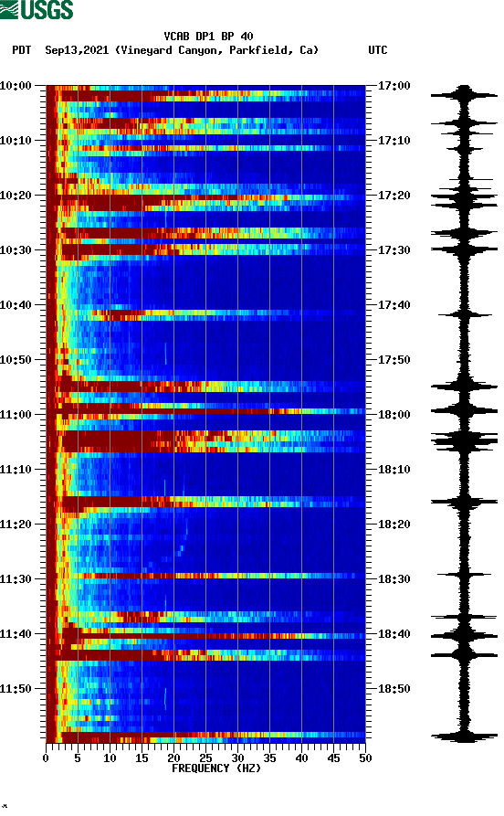504x816 pixels.
Task: Click the 18:00 UTC spectrogram event band
Action: (x=206, y=411)
